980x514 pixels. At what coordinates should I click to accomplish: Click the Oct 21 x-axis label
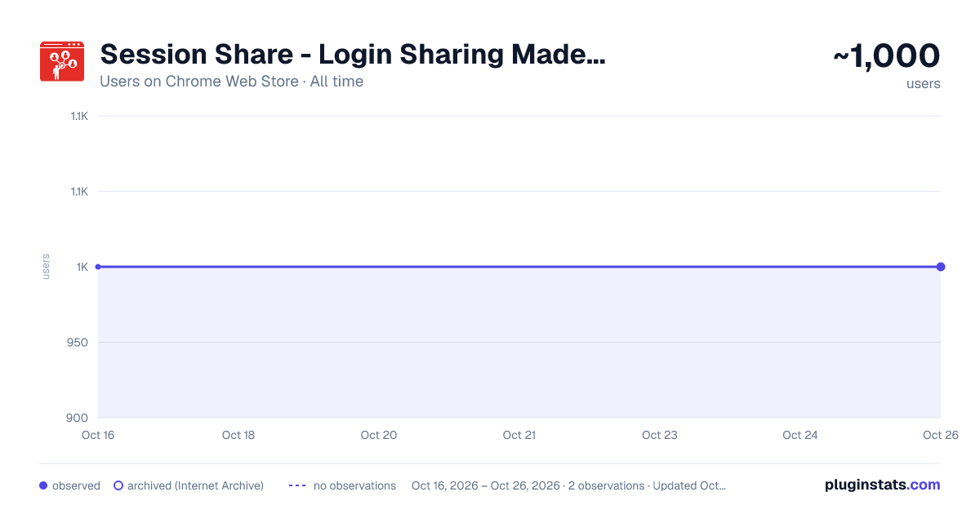(519, 435)
